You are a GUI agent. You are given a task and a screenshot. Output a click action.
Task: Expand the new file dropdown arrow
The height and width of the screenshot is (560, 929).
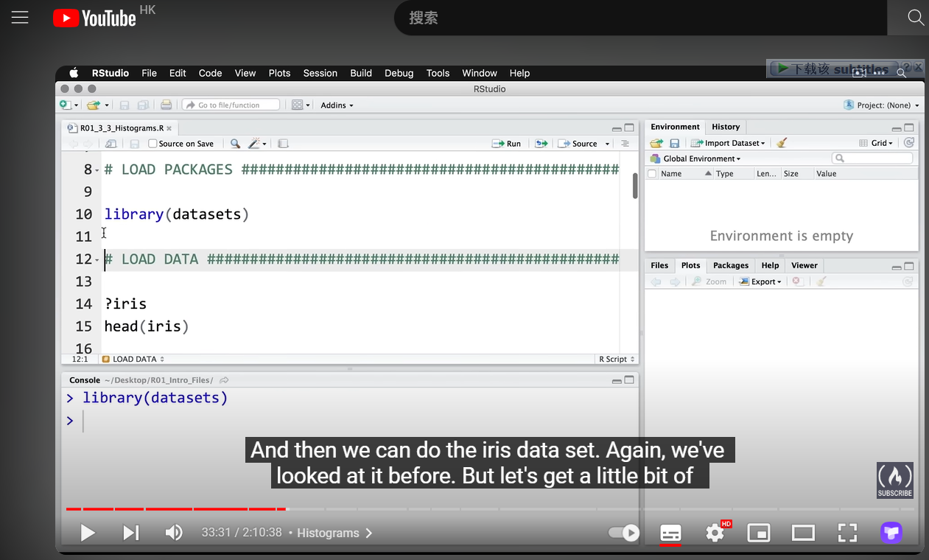[76, 105]
